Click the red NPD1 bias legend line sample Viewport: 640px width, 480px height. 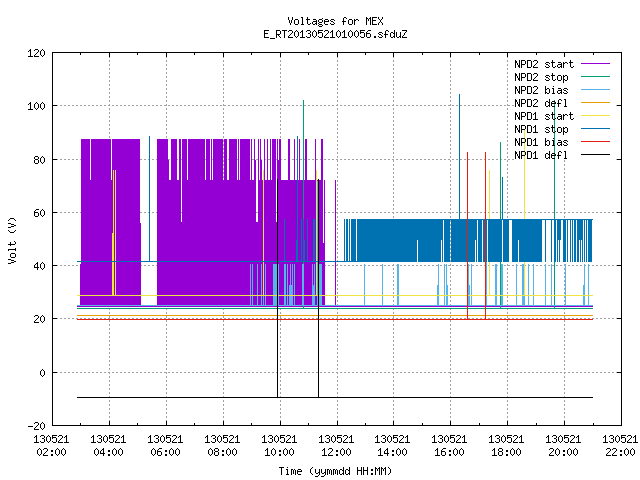pyautogui.click(x=595, y=142)
